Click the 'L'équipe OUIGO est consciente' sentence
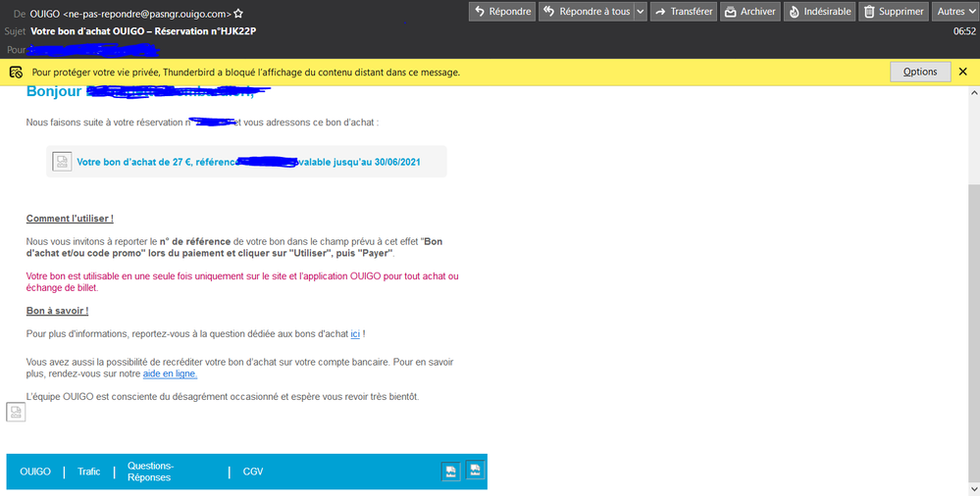Viewport: 980px width, 496px height. [x=223, y=397]
